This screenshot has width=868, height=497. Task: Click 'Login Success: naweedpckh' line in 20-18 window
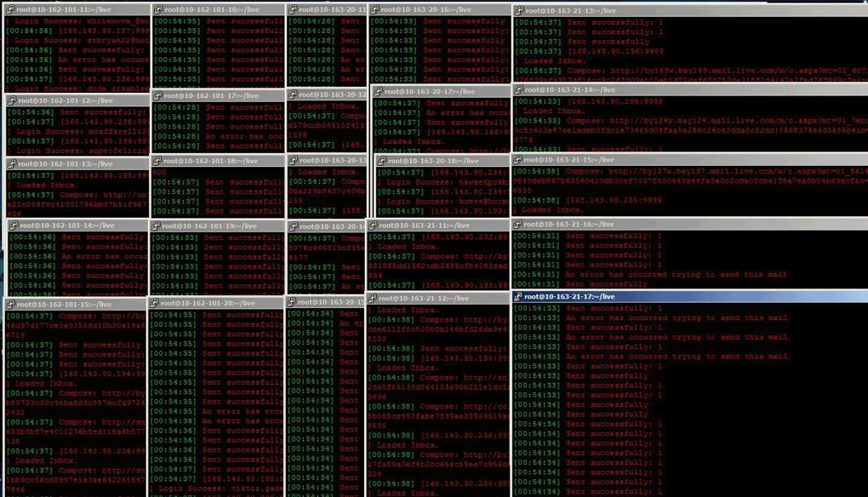[x=443, y=182]
